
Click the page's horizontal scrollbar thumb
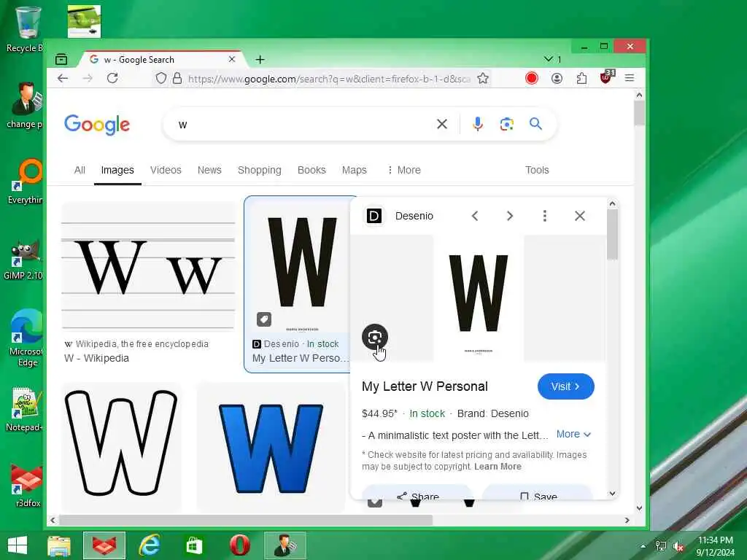245,521
